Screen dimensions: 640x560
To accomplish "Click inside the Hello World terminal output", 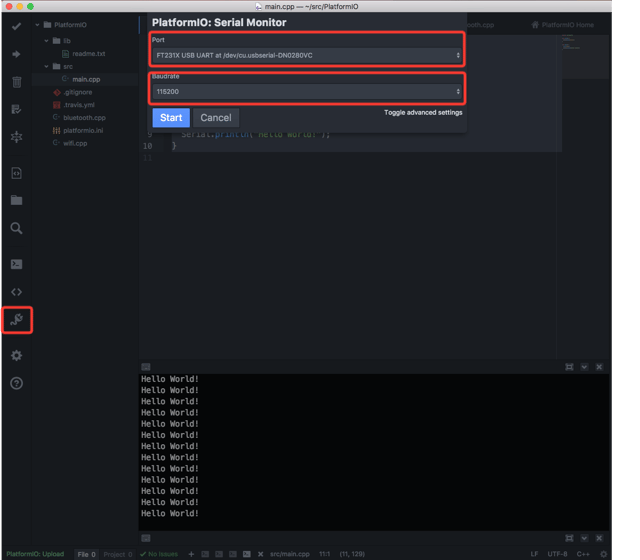I will (373, 452).
